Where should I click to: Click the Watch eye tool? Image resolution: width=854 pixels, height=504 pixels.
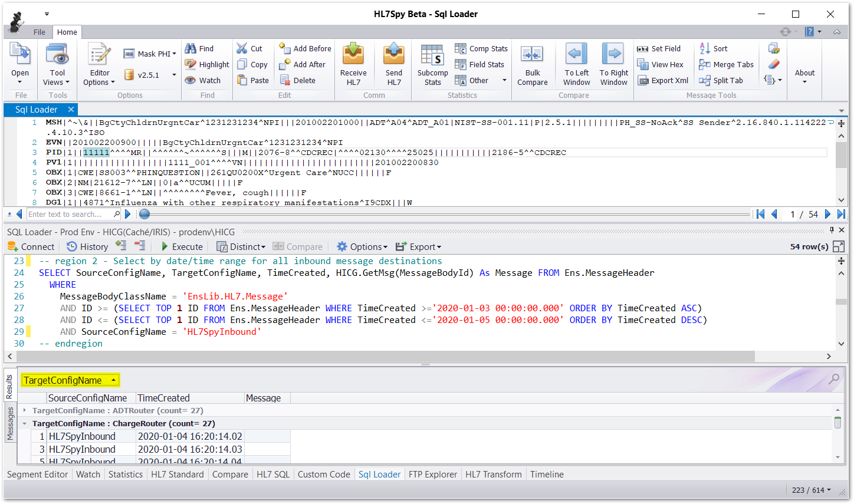pos(203,80)
